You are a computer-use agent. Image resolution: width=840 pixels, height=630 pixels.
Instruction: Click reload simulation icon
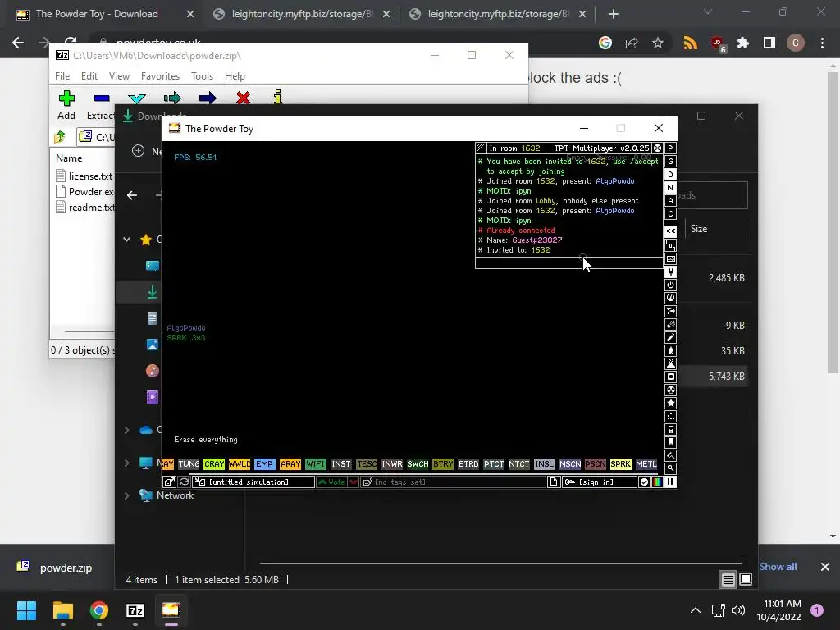[x=184, y=482]
